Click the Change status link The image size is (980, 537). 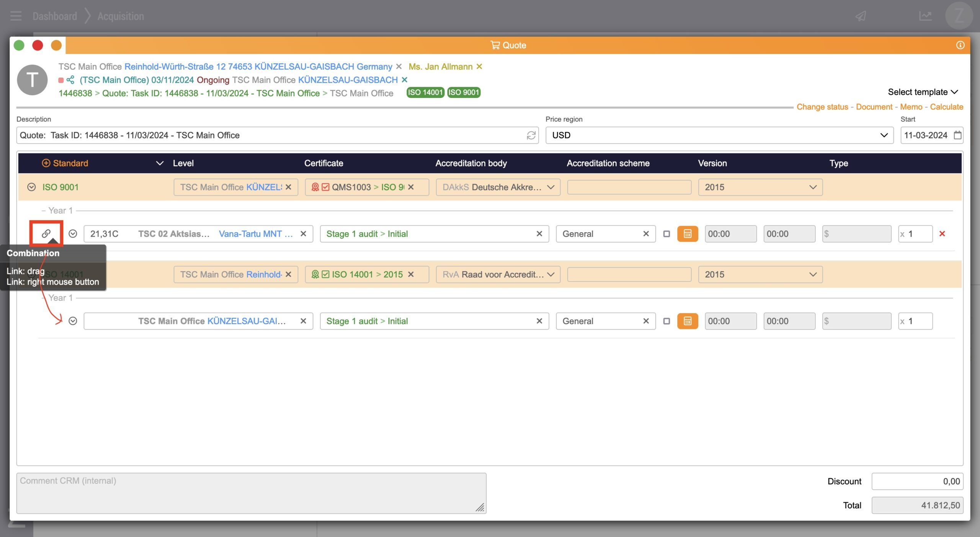pyautogui.click(x=822, y=107)
